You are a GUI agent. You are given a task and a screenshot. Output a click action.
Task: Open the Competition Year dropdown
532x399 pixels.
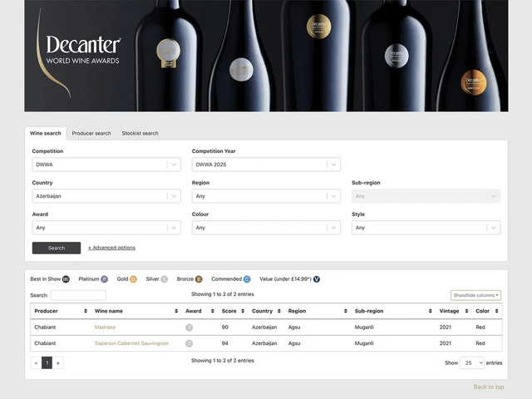coord(266,165)
